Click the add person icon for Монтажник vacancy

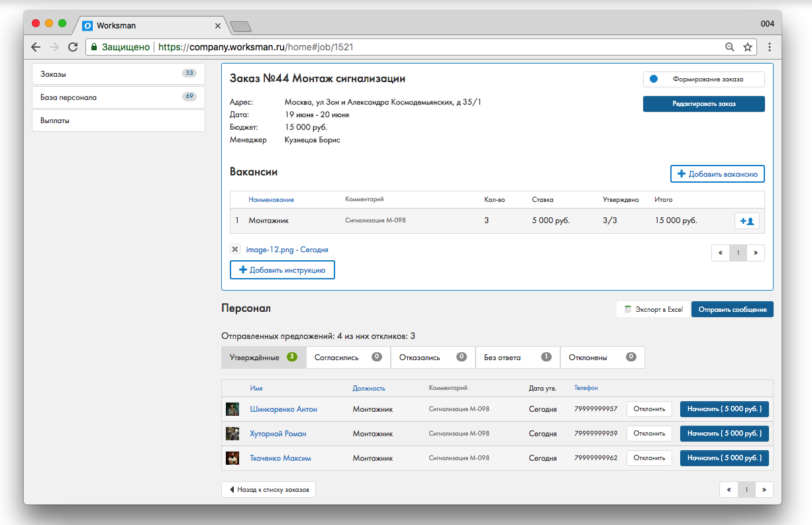747,221
